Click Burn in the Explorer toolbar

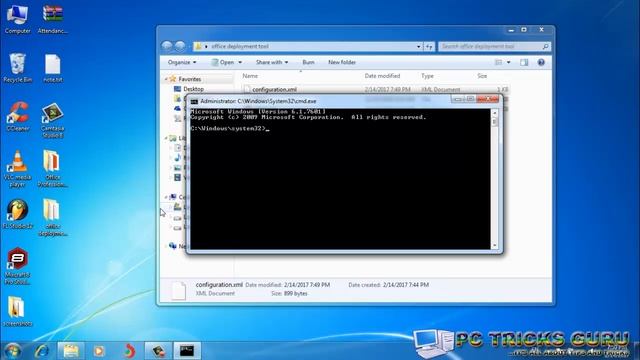[309, 62]
